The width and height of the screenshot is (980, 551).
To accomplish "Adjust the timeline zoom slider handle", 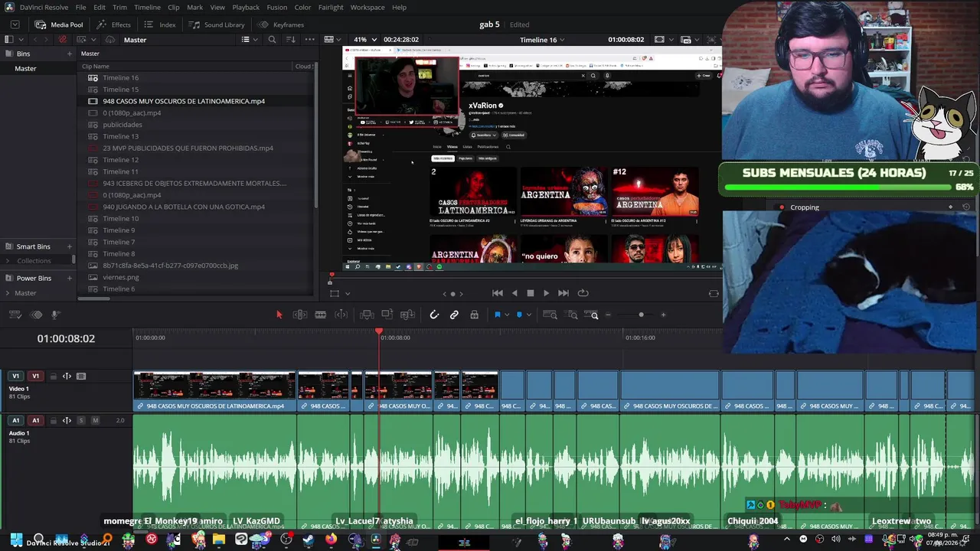I will click(641, 315).
